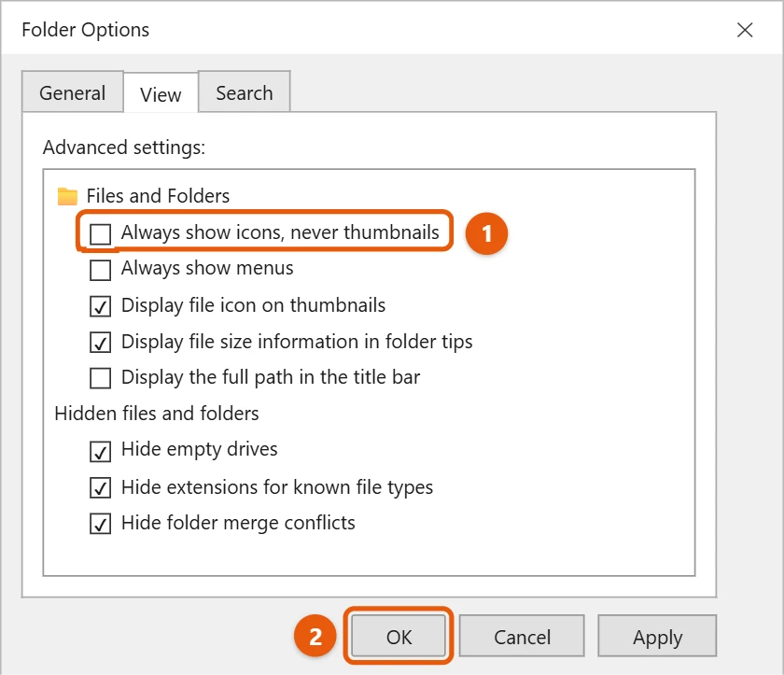Toggle Hide folder merge conflicts checkbox
Viewport: 784px width, 675px height.
click(100, 524)
